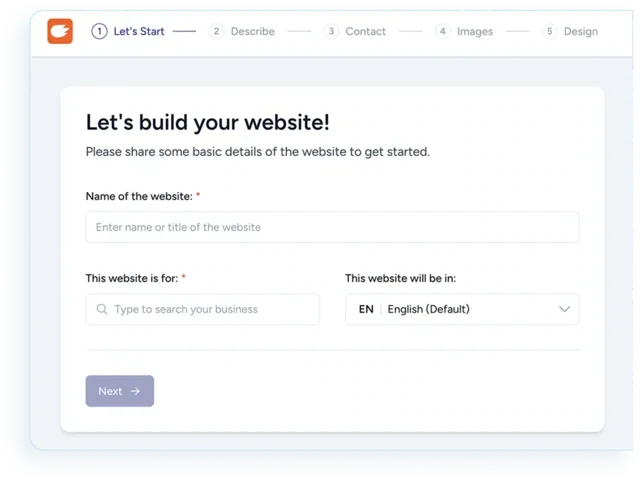Click the EN language code
The height and width of the screenshot is (480, 642).
(x=366, y=309)
